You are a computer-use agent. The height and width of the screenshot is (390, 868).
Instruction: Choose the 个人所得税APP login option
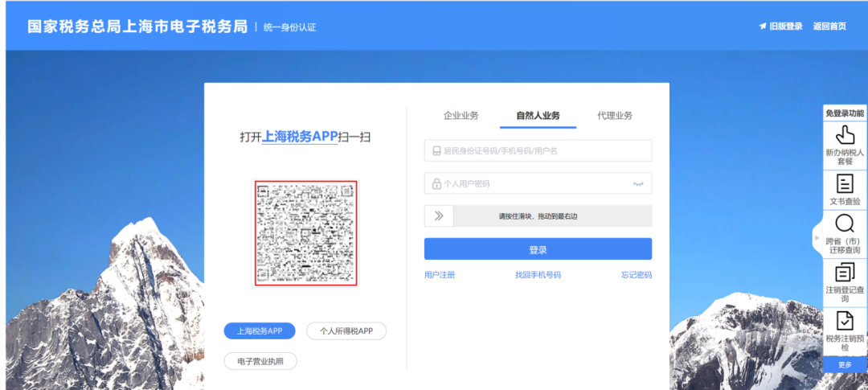[346, 330]
